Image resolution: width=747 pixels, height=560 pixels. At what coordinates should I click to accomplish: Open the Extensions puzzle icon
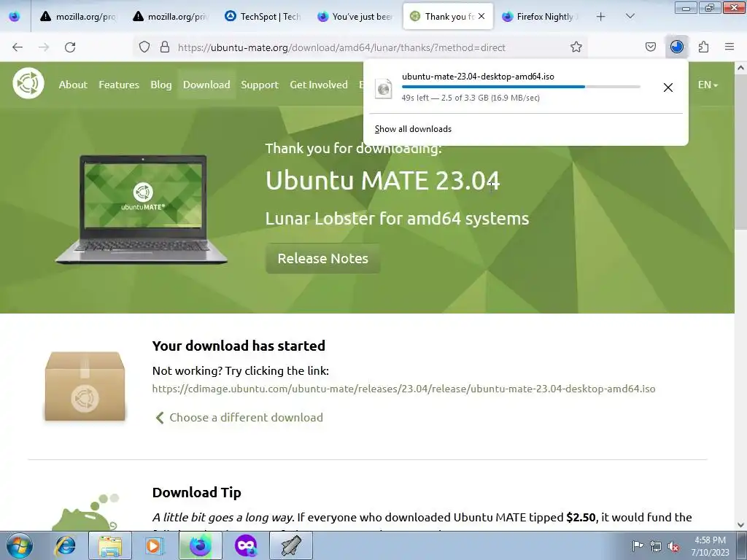(703, 47)
